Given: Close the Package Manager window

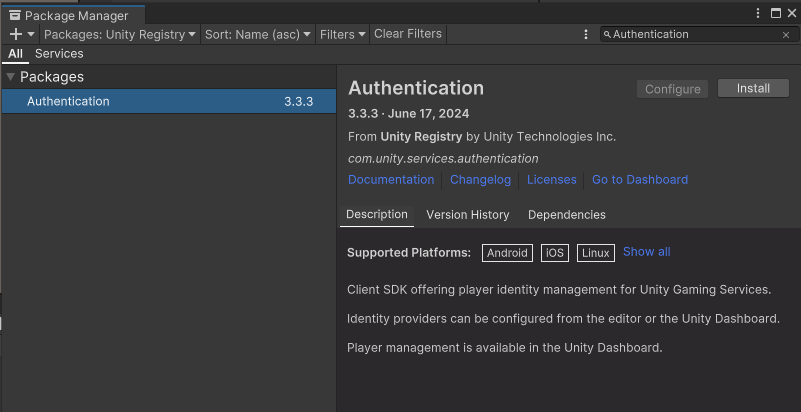Looking at the screenshot, I should [x=791, y=14].
